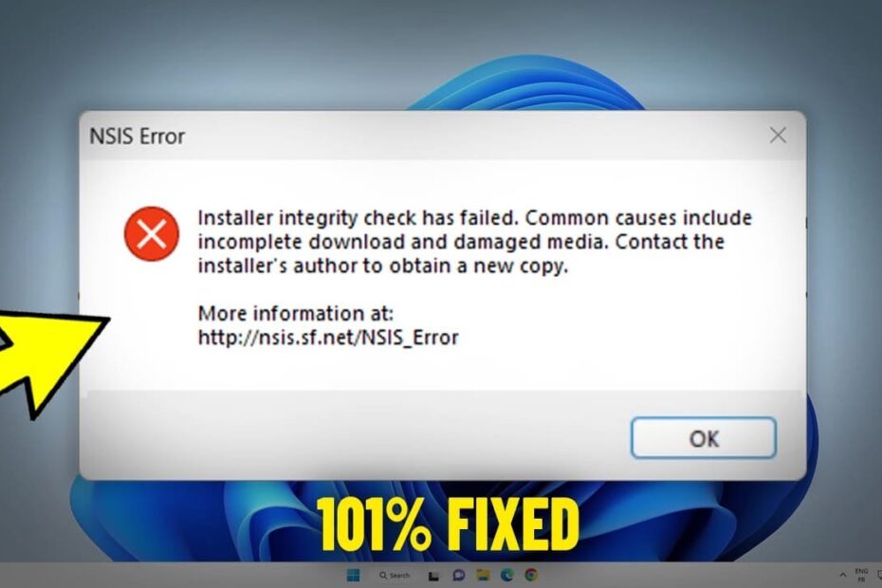Open the taskbar Search box
The width and height of the screenshot is (882, 588).
tap(395, 575)
